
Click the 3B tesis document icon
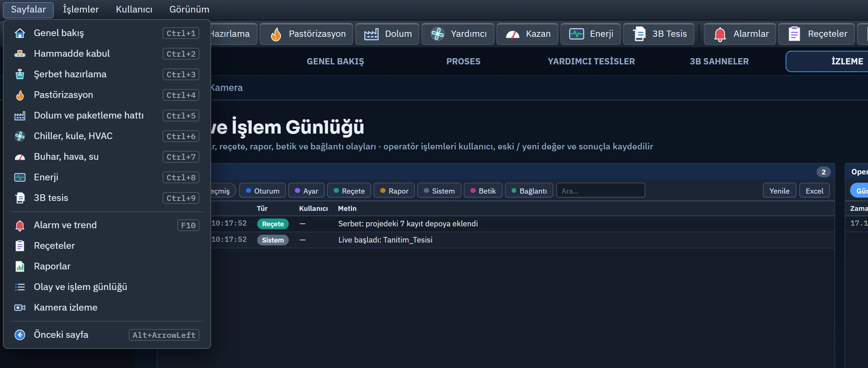(20, 198)
